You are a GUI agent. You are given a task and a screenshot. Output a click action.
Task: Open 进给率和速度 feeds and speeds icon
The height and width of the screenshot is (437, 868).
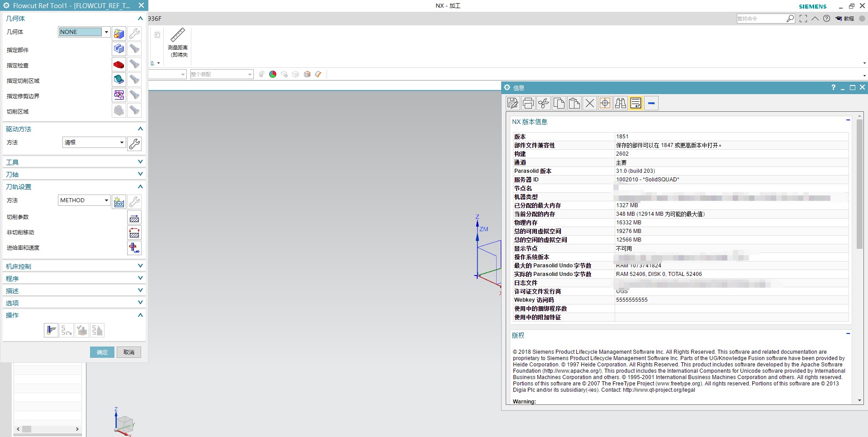[x=134, y=248]
